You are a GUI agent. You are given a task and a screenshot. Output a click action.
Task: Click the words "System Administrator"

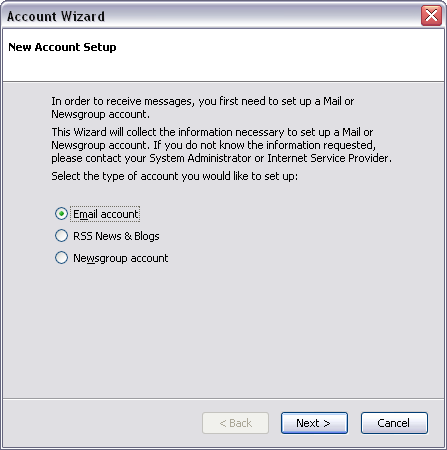pyautogui.click(x=200, y=158)
